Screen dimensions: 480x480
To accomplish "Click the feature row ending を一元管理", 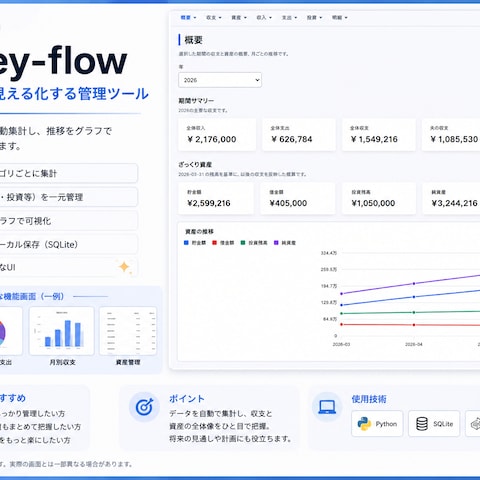I will click(x=68, y=197).
